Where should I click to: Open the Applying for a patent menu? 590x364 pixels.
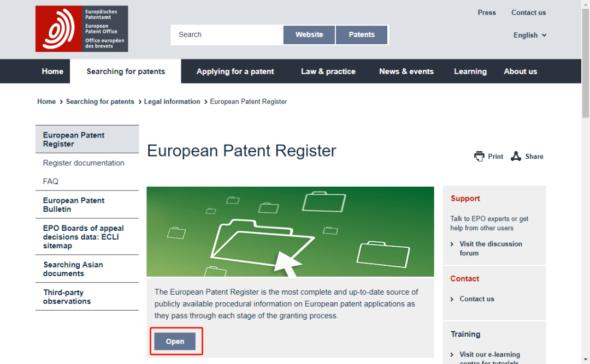pyautogui.click(x=235, y=71)
